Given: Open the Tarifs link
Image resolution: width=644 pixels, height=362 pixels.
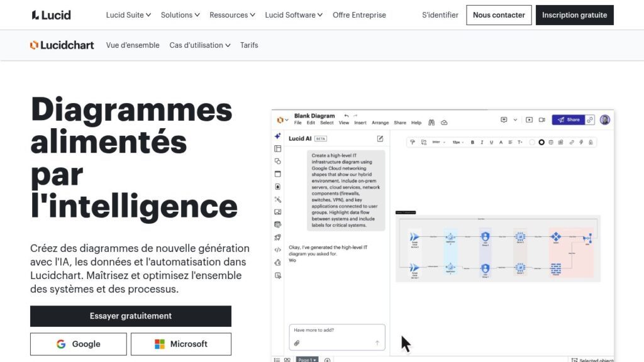Looking at the screenshot, I should [x=249, y=45].
